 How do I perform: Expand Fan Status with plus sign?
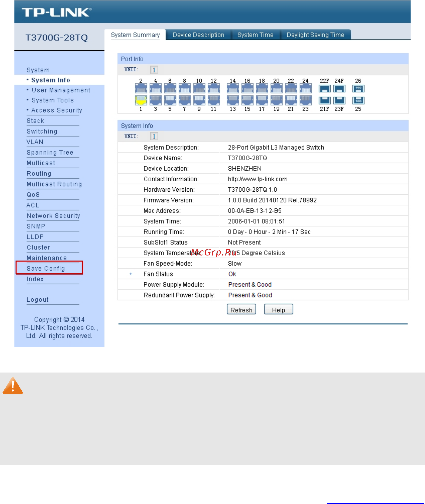click(131, 274)
